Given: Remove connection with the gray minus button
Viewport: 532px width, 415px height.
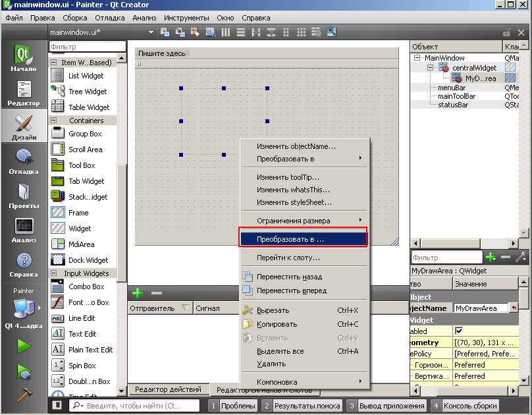Looking at the screenshot, I should (157, 293).
